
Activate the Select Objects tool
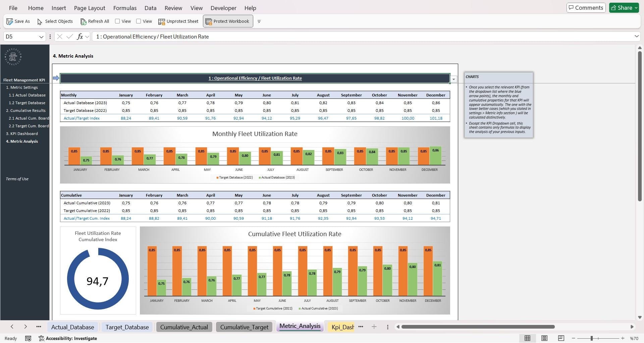pos(55,21)
